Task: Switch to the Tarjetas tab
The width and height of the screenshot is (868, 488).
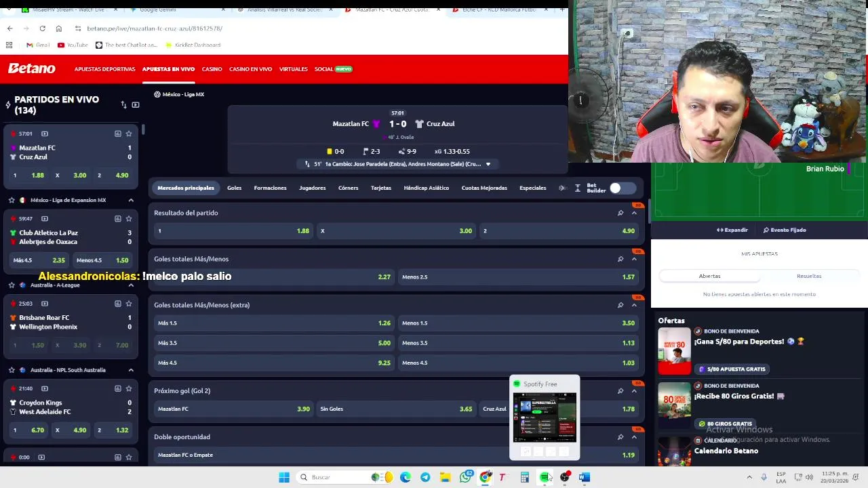Action: pos(380,188)
